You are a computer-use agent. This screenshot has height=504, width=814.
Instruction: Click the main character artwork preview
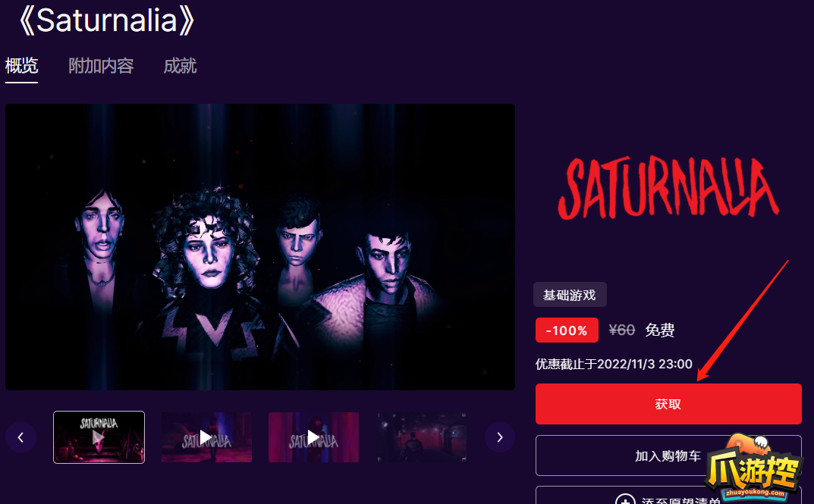tap(260, 247)
